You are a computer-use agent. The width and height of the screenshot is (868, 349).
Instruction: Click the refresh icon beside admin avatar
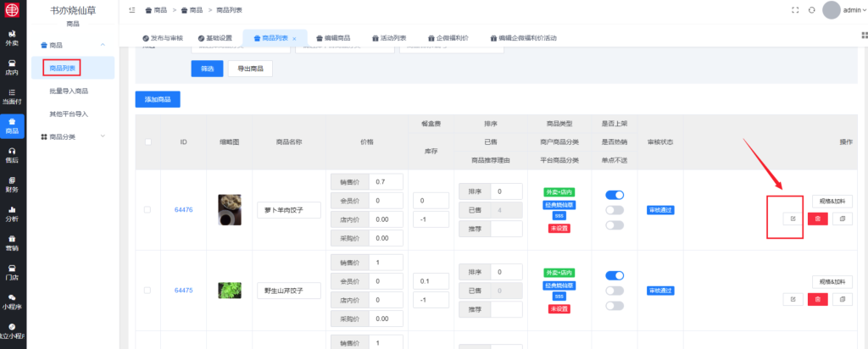(x=811, y=9)
